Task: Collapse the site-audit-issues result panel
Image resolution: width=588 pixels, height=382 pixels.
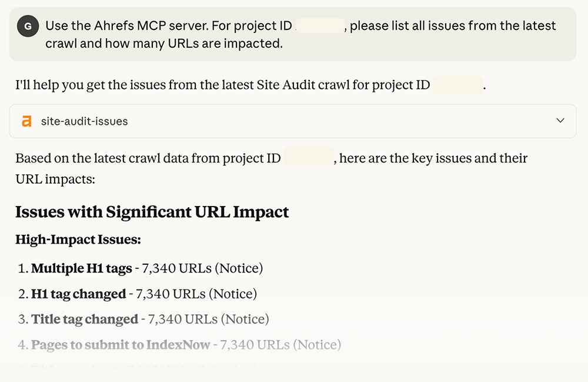Action: pos(560,121)
